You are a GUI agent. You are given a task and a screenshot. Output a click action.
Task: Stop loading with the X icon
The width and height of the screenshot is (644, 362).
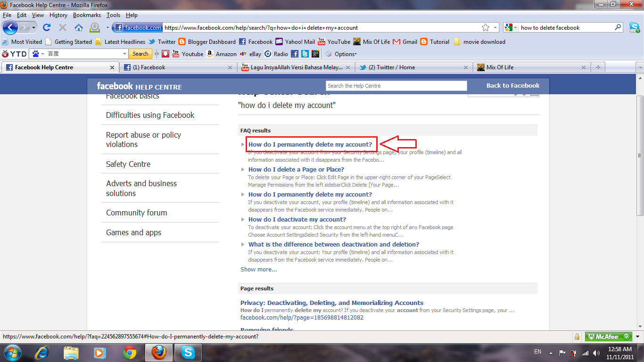[62, 27]
